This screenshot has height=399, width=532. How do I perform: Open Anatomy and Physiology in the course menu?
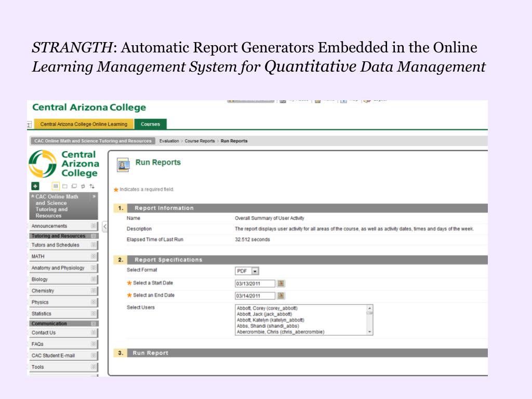click(x=58, y=268)
